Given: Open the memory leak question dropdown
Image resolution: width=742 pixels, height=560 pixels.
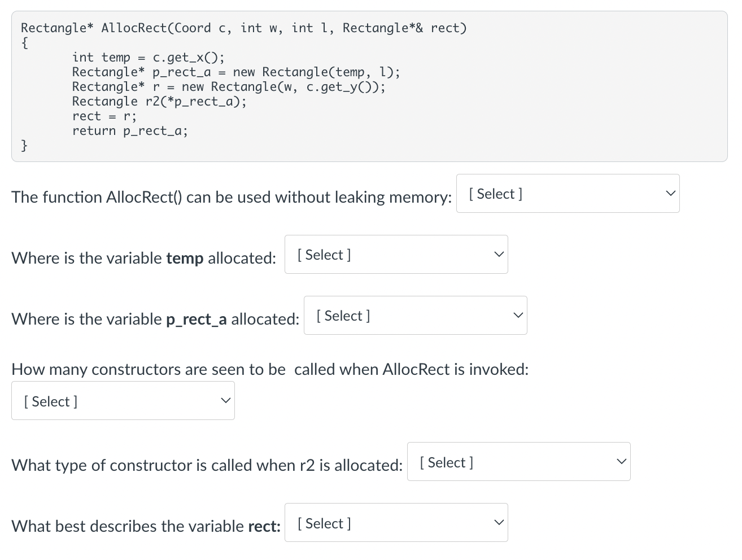Looking at the screenshot, I should [x=568, y=193].
